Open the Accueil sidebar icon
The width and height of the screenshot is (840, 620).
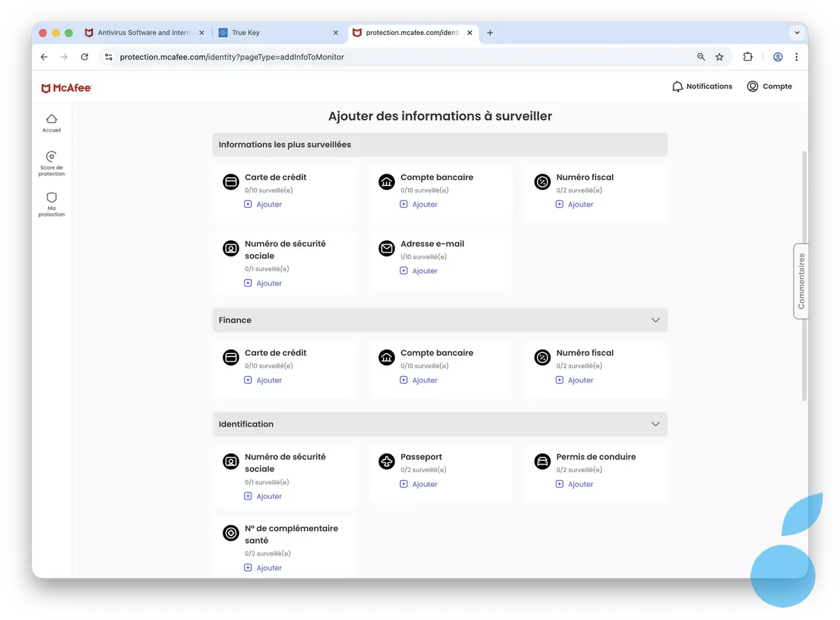[51, 120]
